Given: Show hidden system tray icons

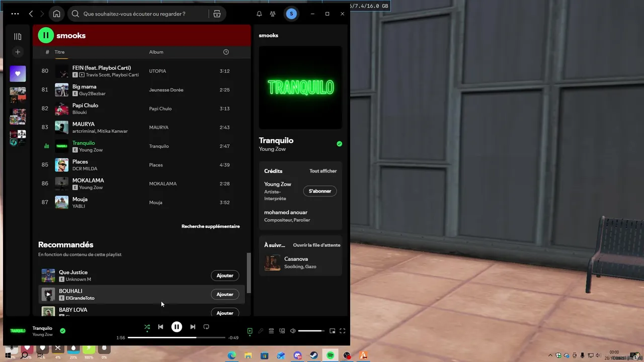Looking at the screenshot, I should pyautogui.click(x=551, y=356).
